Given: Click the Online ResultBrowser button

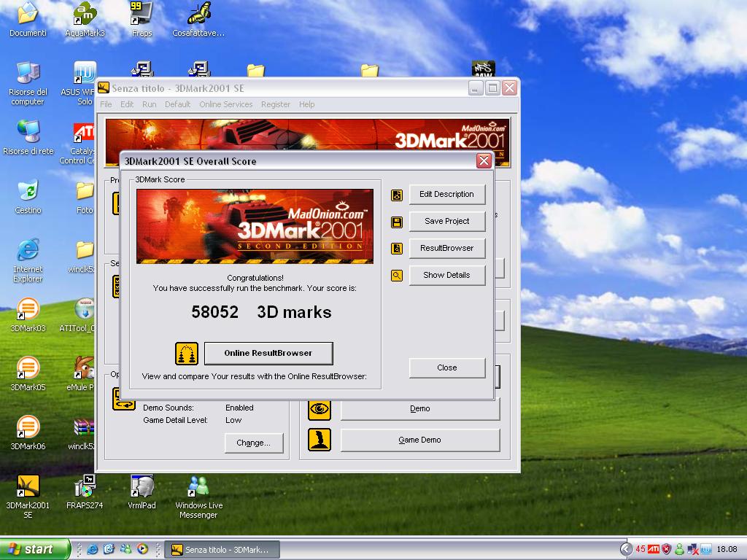Looking at the screenshot, I should pos(268,353).
